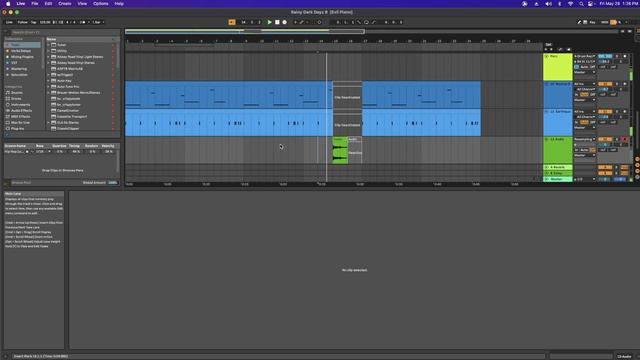Toggle the red arm button on Audio track
The height and width of the screenshot is (360, 640).
[624, 140]
